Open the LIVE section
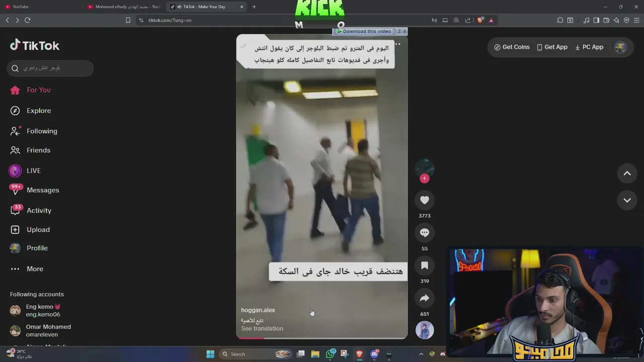This screenshot has width=644, height=362. click(25, 170)
